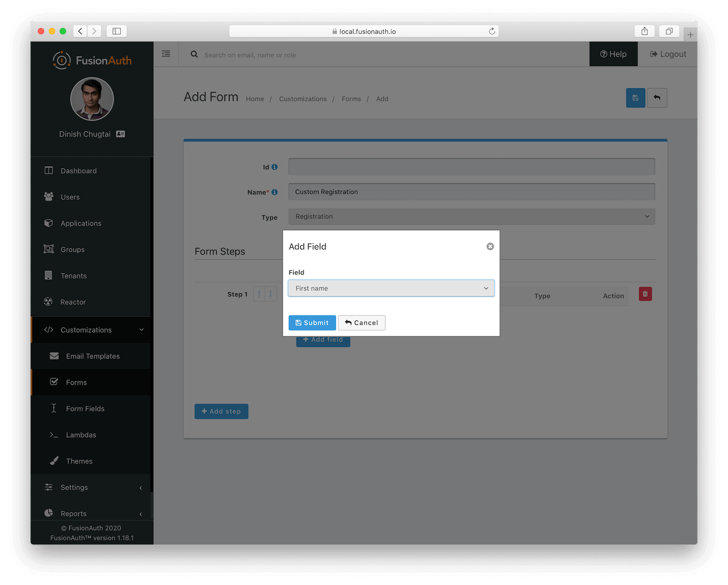Open the user card icon beside Dinish Chugtai
This screenshot has width=728, height=585.
(121, 134)
